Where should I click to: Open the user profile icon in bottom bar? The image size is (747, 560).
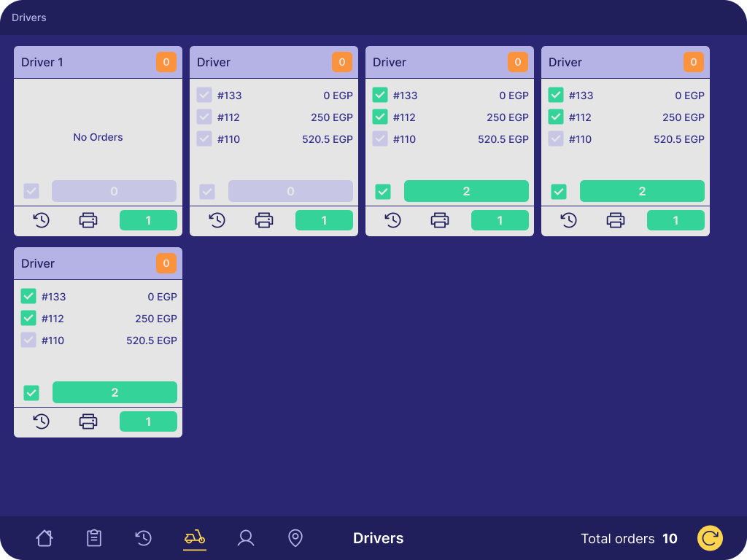click(245, 537)
